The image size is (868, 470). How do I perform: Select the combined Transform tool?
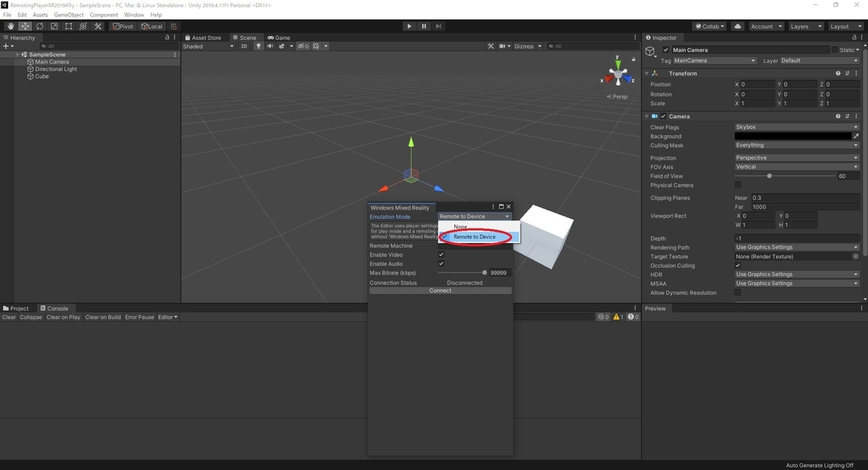coord(83,27)
